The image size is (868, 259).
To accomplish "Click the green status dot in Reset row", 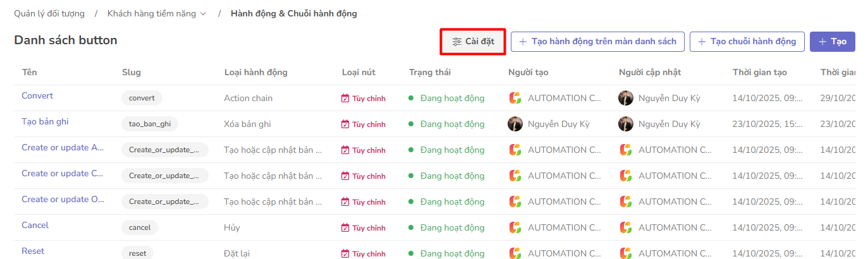I will pos(411,254).
